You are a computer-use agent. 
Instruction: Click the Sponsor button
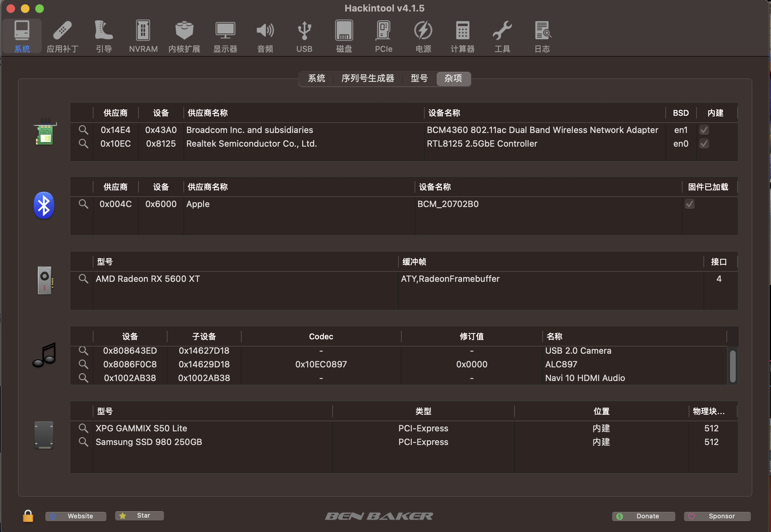[x=717, y=516]
